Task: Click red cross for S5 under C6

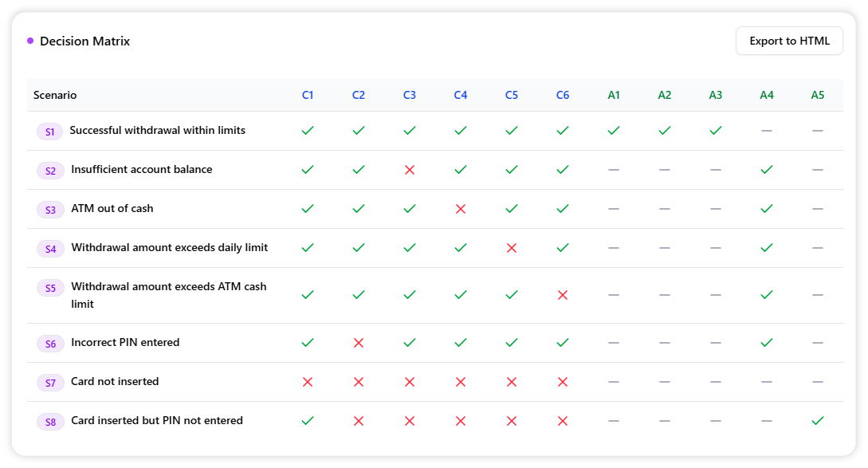Action: point(563,295)
